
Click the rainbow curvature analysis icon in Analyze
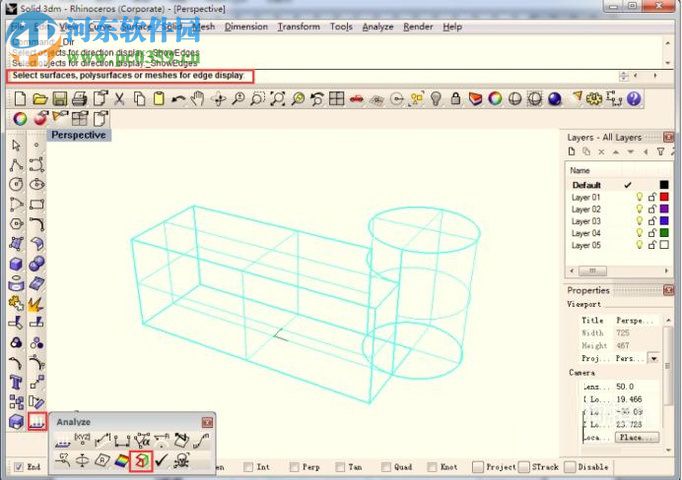(x=122, y=460)
